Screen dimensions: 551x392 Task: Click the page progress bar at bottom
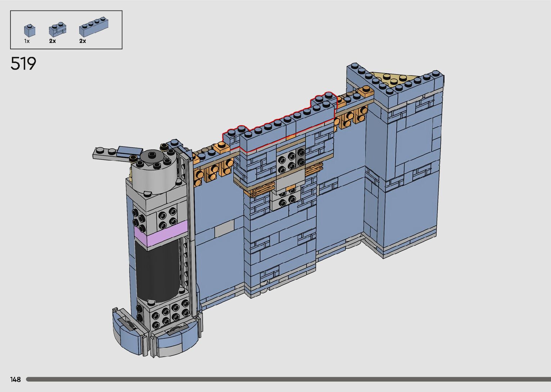(288, 379)
